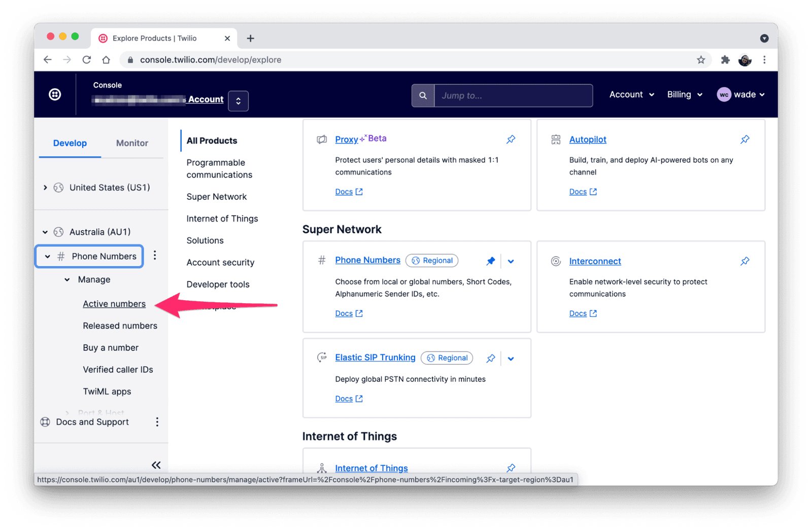Pin the Autopilot product to sidebar
812x531 pixels.
pos(745,139)
